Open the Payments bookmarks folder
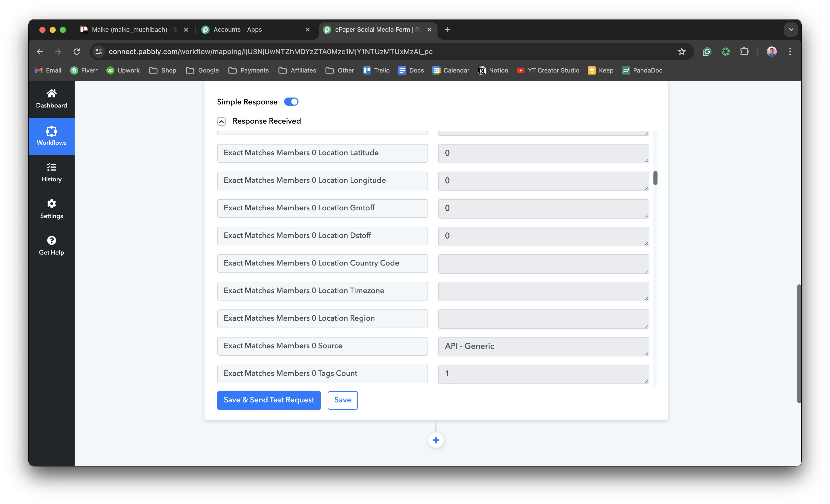830x504 pixels. (x=249, y=70)
